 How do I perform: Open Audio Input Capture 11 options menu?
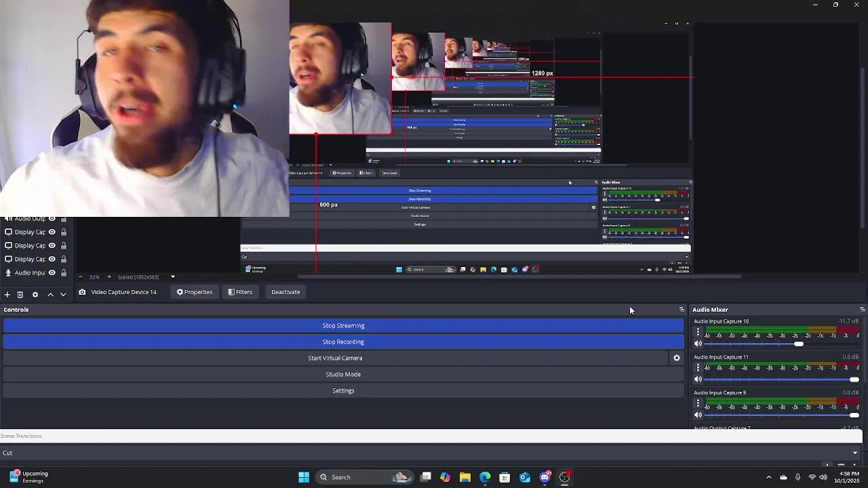click(x=698, y=367)
